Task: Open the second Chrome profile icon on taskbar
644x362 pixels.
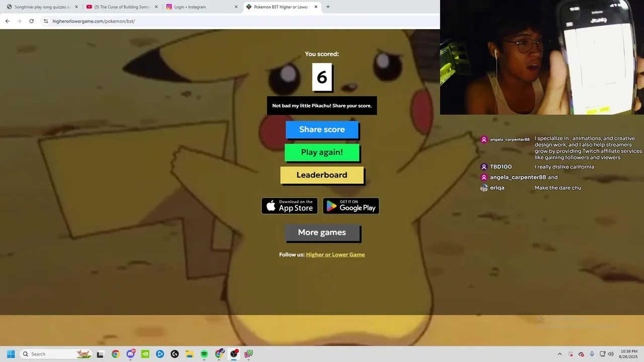Action: tap(219, 354)
